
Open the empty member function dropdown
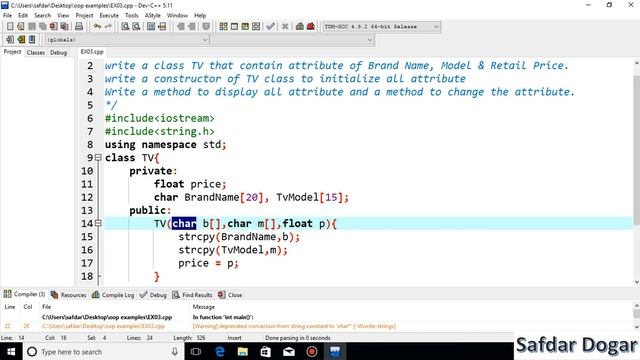pyautogui.click(x=292, y=40)
